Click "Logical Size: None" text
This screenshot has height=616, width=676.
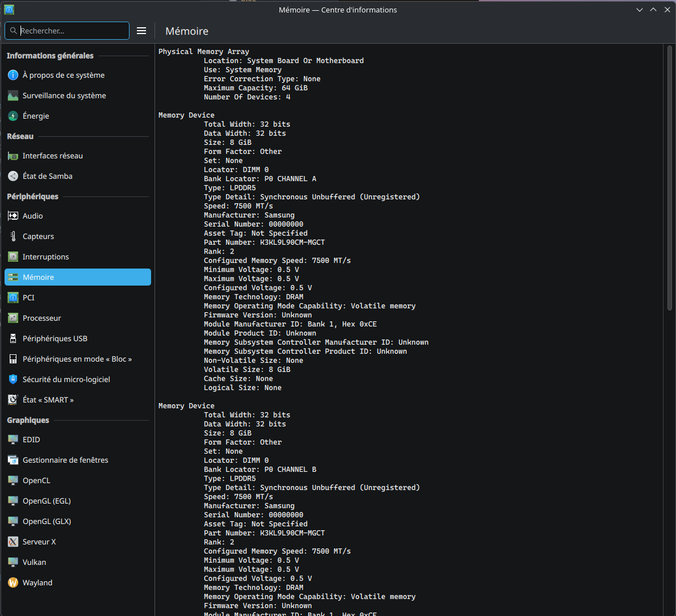[x=243, y=388]
